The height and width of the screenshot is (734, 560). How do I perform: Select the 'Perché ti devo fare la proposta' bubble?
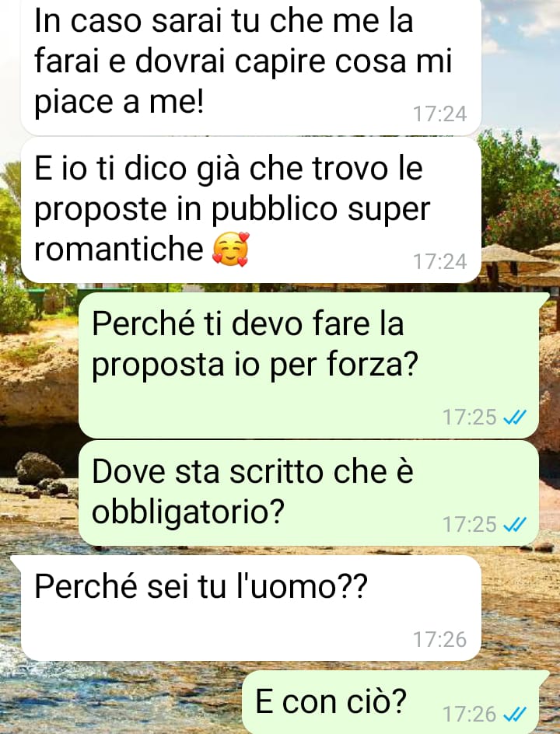[309, 365]
